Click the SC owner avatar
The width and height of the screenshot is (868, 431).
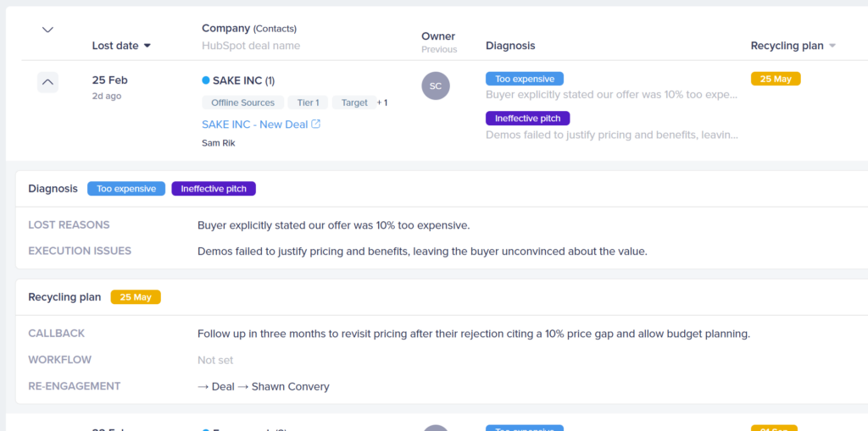(436, 86)
